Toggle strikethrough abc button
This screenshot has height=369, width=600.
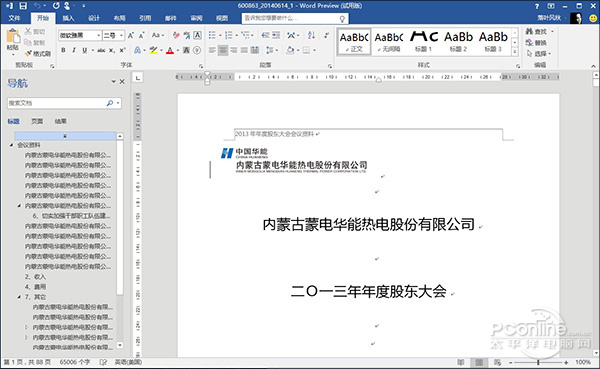[101, 50]
